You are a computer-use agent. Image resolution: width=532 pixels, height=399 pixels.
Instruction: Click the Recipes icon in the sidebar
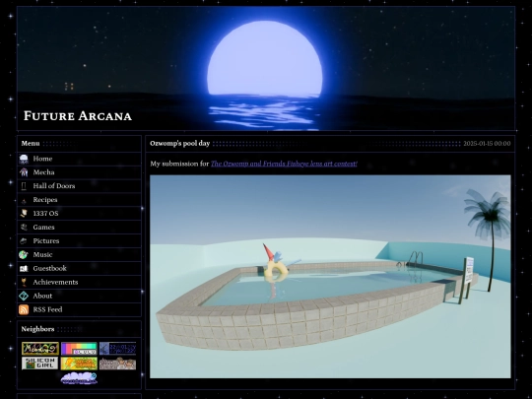tap(24, 200)
